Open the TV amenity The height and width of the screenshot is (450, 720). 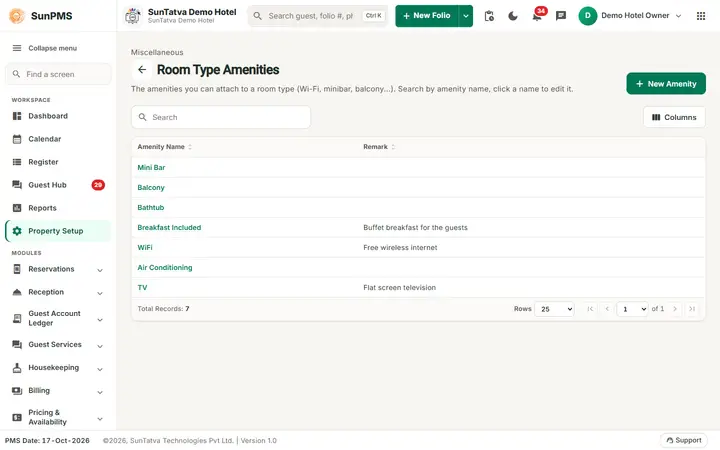(x=142, y=288)
